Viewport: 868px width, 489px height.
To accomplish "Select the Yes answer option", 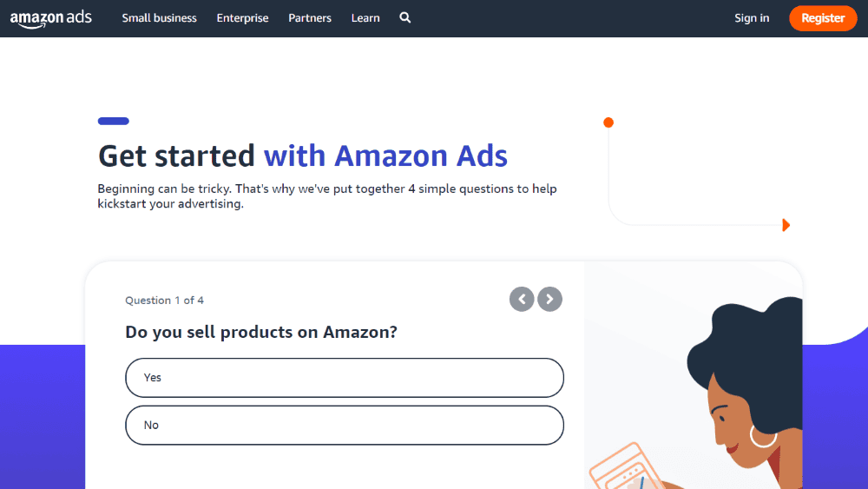I will pos(345,378).
